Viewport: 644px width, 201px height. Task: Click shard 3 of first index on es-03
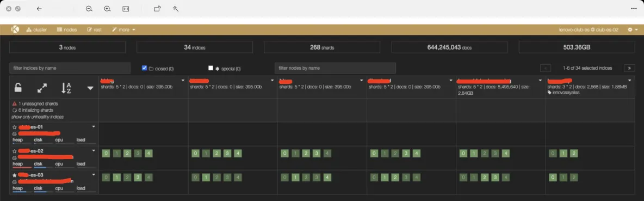tap(138, 178)
